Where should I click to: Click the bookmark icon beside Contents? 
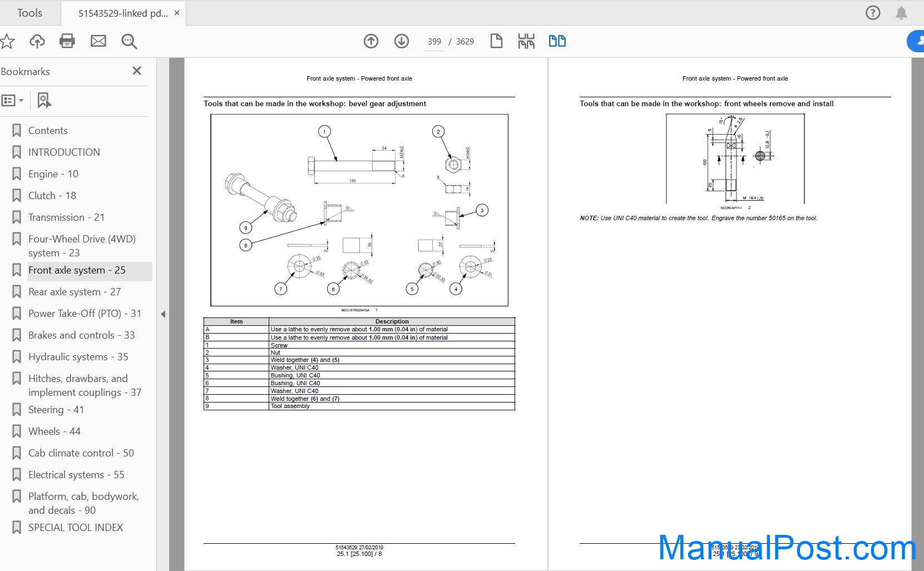point(17,131)
